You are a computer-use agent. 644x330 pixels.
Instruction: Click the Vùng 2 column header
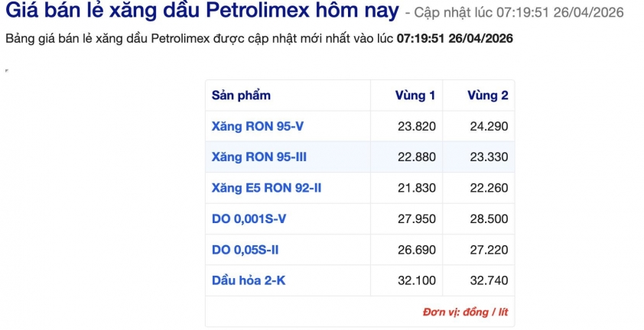[x=488, y=95]
